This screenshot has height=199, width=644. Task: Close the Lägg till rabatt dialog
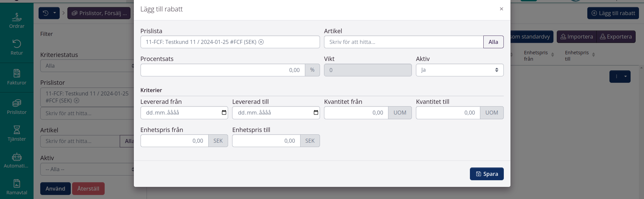click(501, 9)
